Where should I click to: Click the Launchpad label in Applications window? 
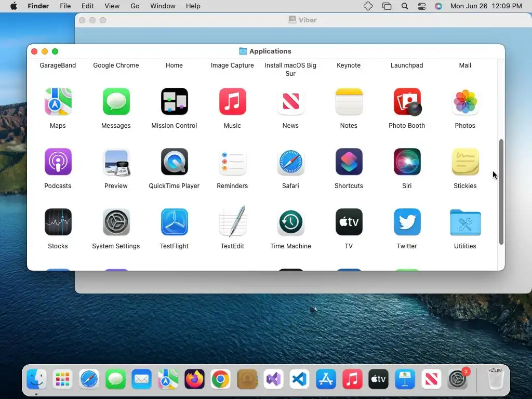click(x=407, y=65)
